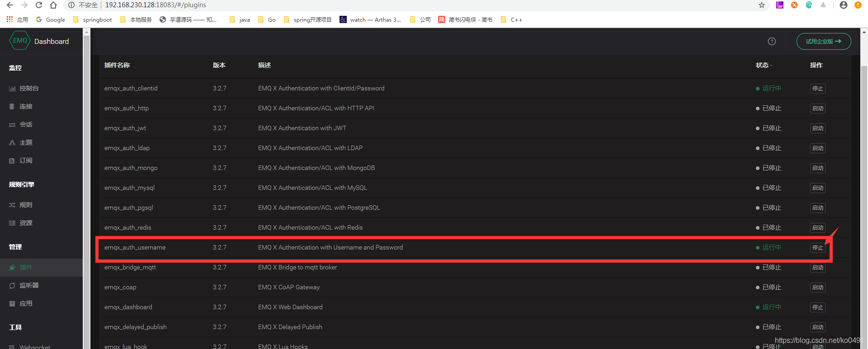868x349 pixels.
Task: Open the 简书闪电侠 bookmark
Action: pyautogui.click(x=465, y=19)
